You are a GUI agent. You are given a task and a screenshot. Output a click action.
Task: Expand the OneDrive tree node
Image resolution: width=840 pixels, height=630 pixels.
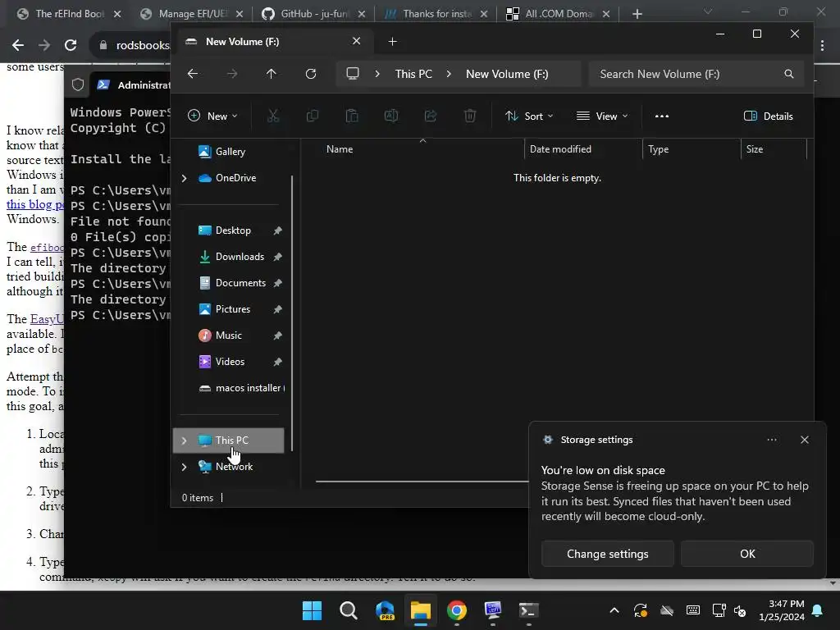click(x=185, y=178)
